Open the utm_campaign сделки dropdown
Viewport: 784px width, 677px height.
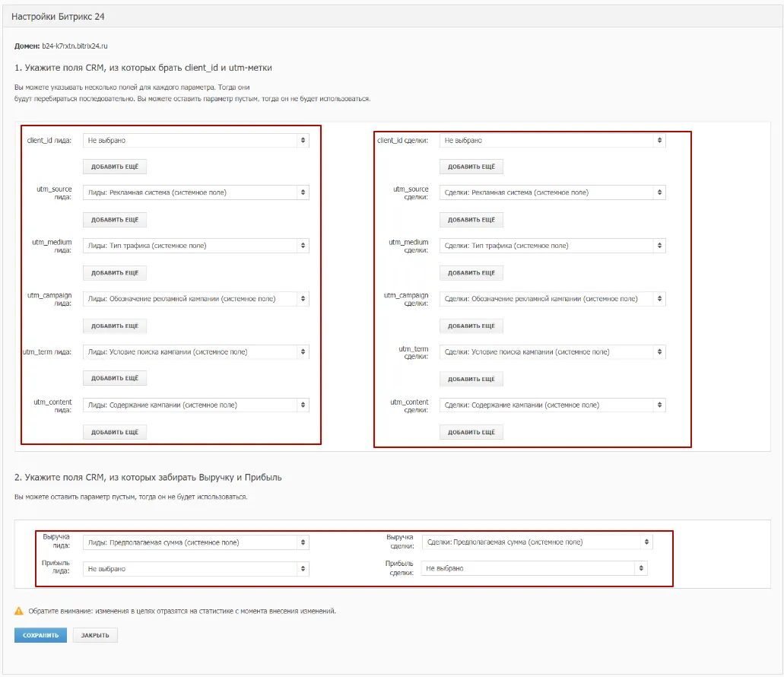[553, 298]
